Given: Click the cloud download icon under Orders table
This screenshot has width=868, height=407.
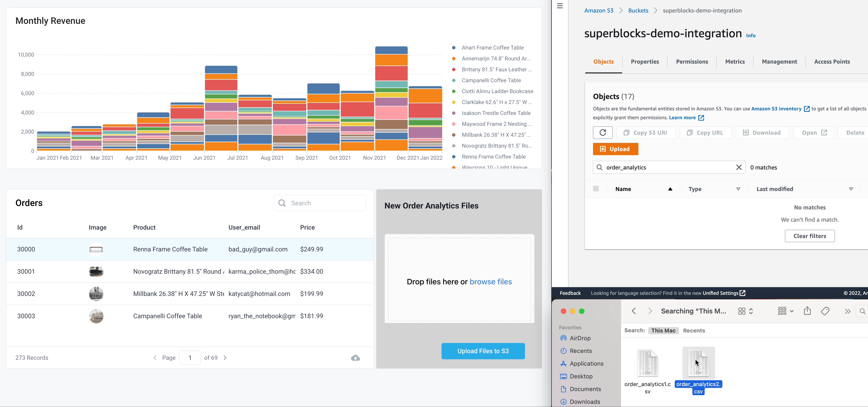Looking at the screenshot, I should click(355, 358).
